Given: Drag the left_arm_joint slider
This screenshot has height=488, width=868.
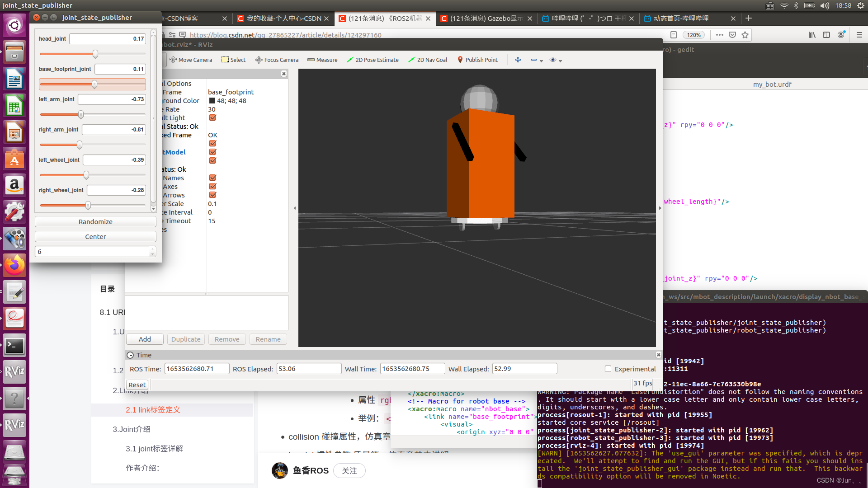Looking at the screenshot, I should [x=80, y=114].
